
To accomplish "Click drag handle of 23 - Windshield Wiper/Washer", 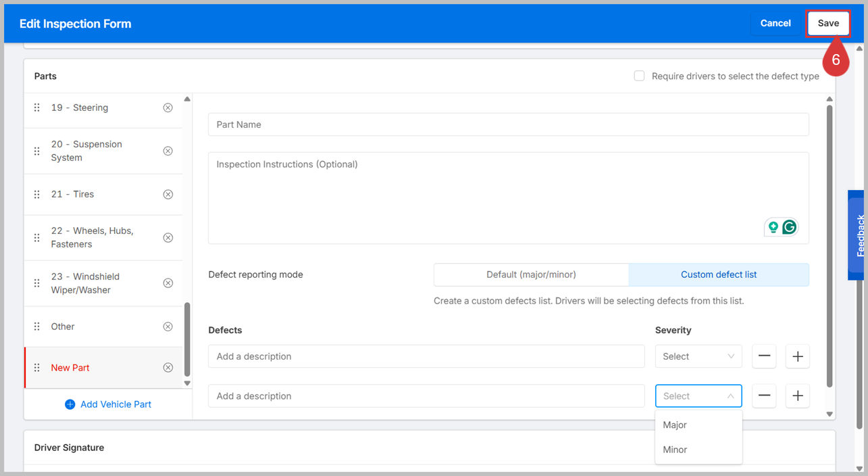I will (37, 283).
